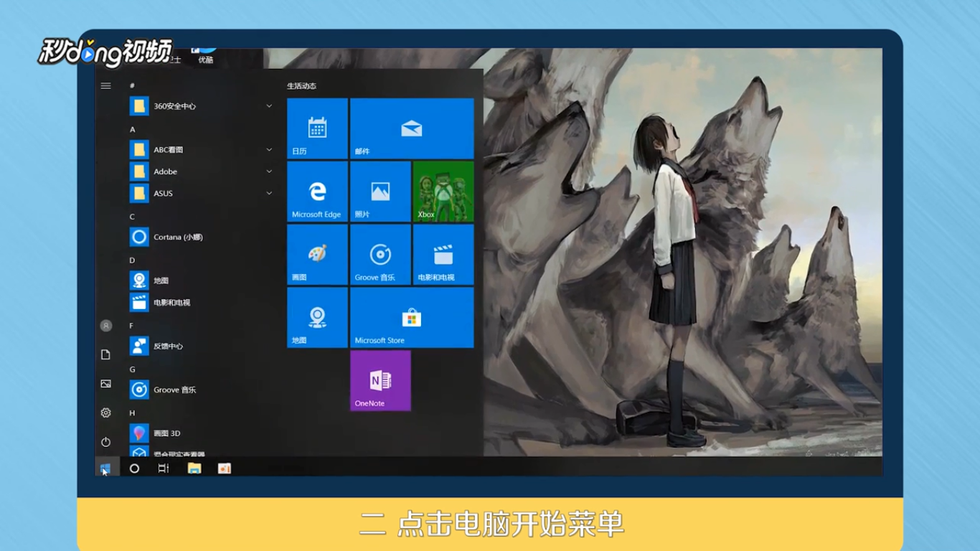Open 电影和电视 in the app list
Image resolution: width=980 pixels, height=551 pixels.
[202, 302]
